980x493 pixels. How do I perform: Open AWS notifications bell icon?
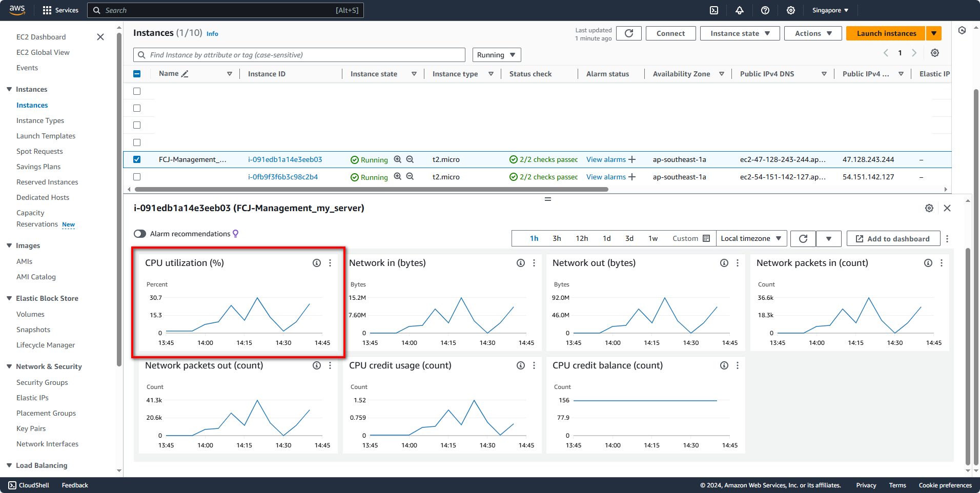pyautogui.click(x=740, y=10)
